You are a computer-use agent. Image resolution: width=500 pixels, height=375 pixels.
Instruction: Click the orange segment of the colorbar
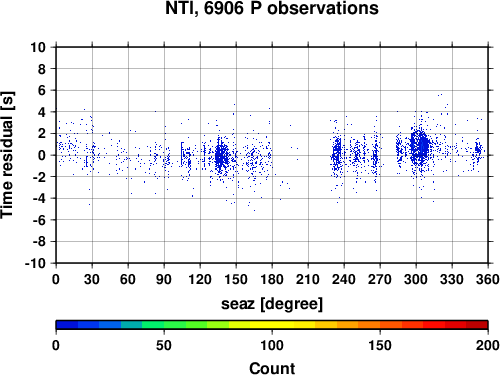click(x=369, y=325)
